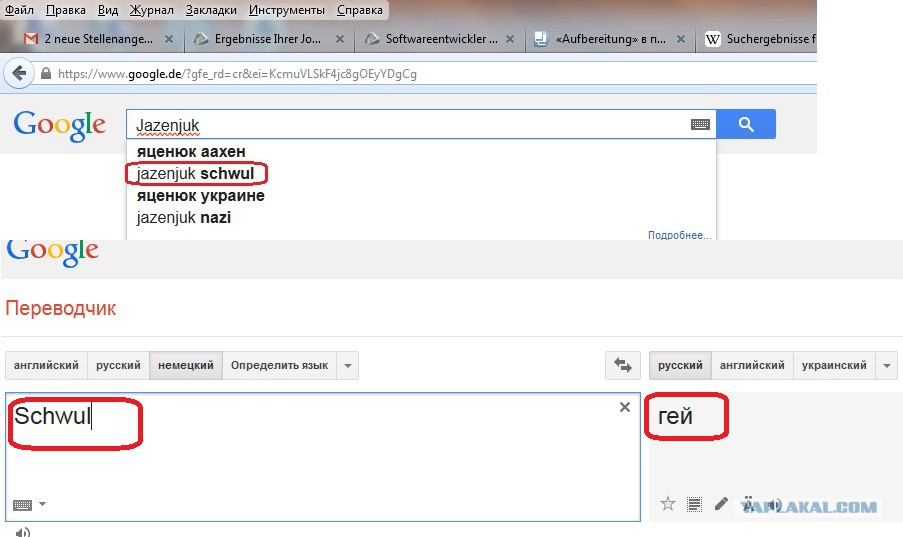Screen dimensions: 903x537
Task: Open the translator input tools keyboard icon
Action: (x=24, y=504)
